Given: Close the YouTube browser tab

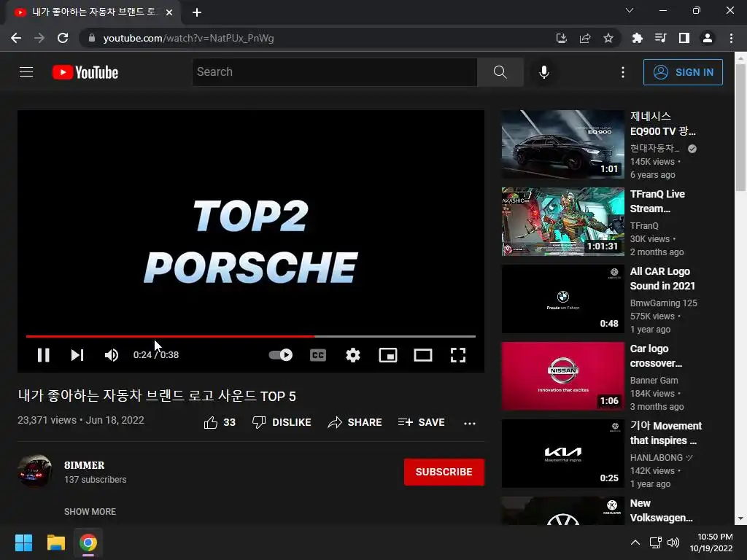Looking at the screenshot, I should (x=169, y=12).
